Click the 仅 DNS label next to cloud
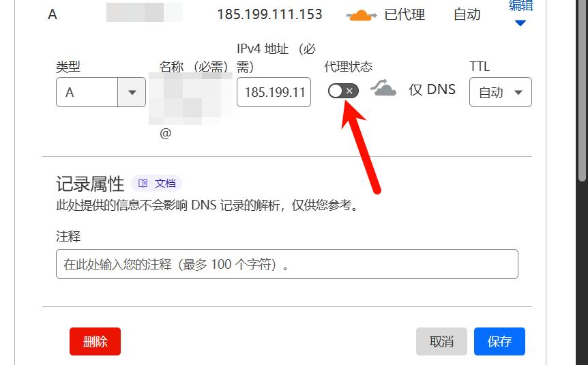Image resolution: width=588 pixels, height=365 pixels. [x=432, y=89]
